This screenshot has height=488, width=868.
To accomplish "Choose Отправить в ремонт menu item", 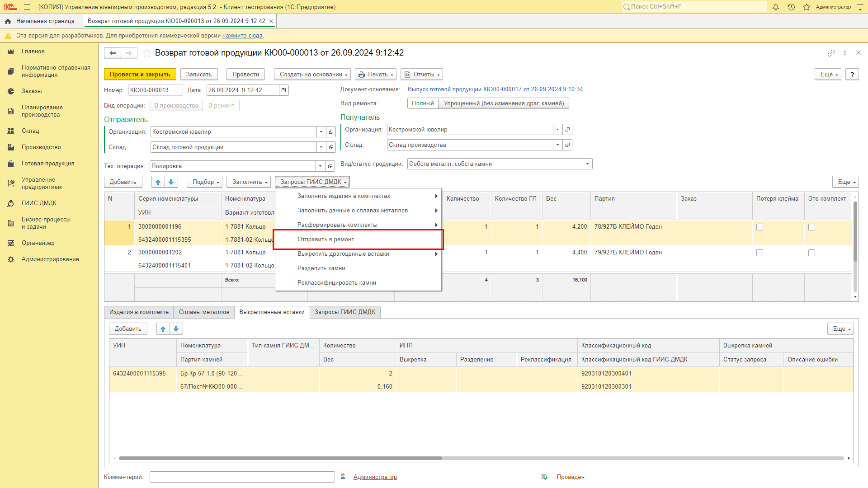I will [358, 239].
